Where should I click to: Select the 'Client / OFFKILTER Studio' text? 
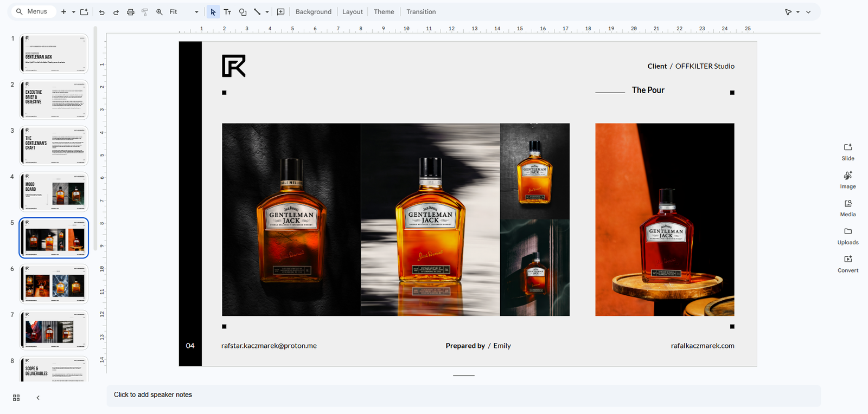pyautogui.click(x=691, y=66)
